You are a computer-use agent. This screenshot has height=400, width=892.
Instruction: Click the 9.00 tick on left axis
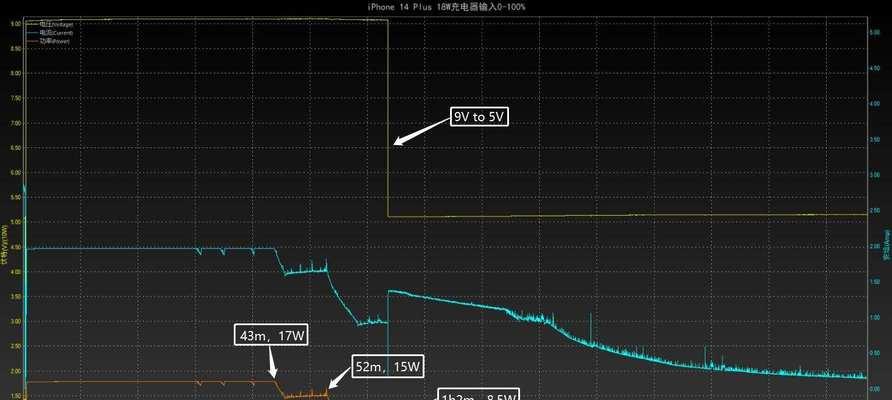(x=15, y=24)
